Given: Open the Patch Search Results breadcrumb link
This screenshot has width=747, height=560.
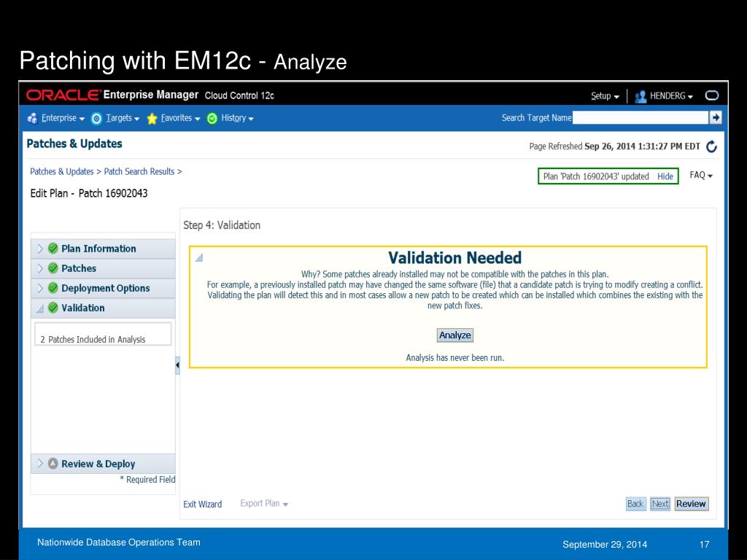Looking at the screenshot, I should [x=139, y=171].
